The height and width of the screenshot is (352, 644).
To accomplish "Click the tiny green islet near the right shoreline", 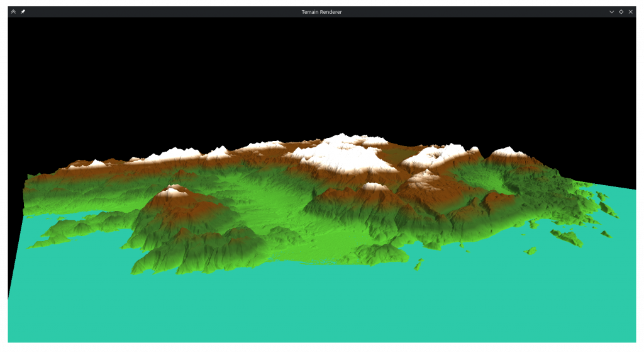I will tap(530, 251).
